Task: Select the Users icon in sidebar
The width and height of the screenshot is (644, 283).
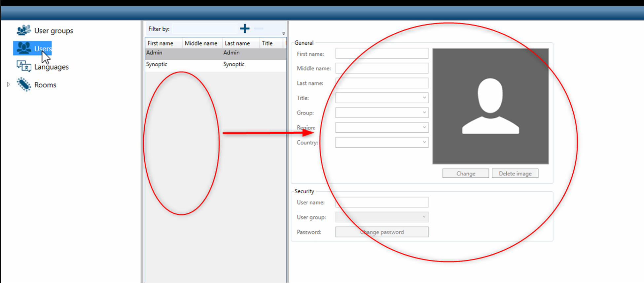Action: tap(24, 48)
